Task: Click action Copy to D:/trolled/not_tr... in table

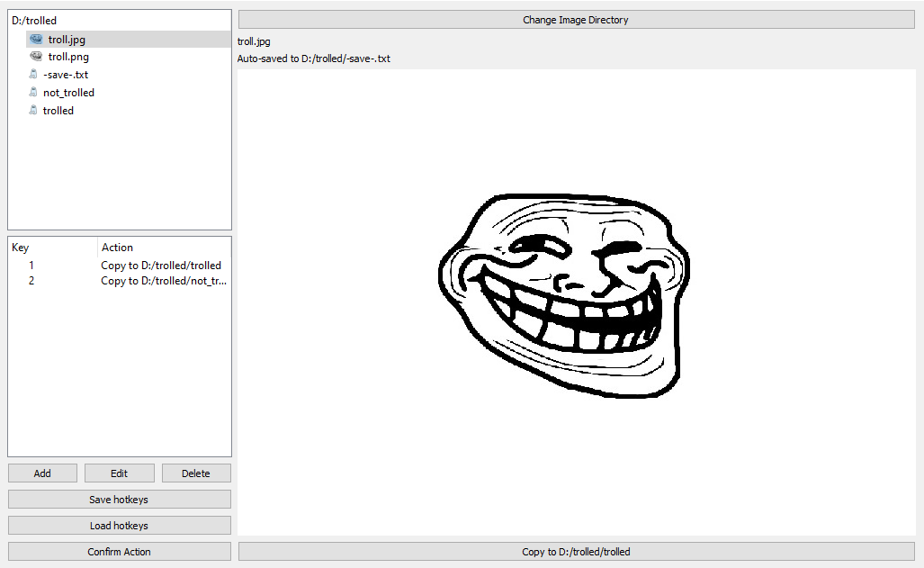Action: (x=163, y=281)
